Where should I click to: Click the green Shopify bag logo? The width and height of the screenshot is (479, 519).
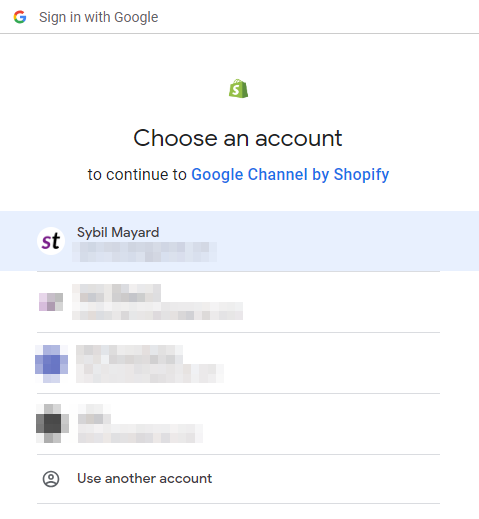tap(238, 89)
